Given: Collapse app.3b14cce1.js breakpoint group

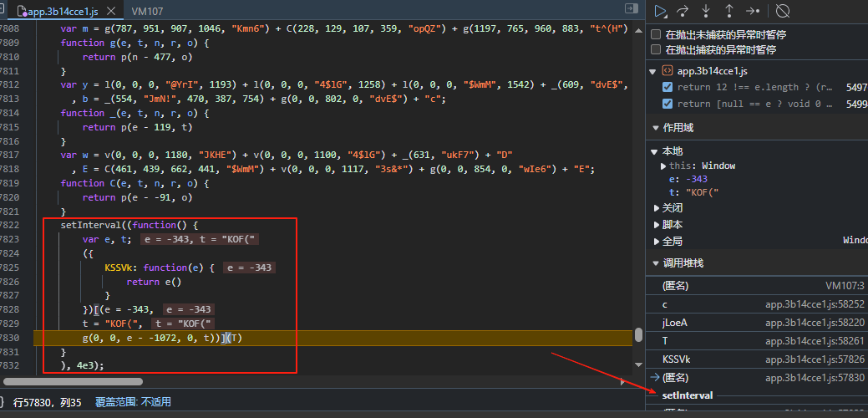Looking at the screenshot, I should (654, 71).
